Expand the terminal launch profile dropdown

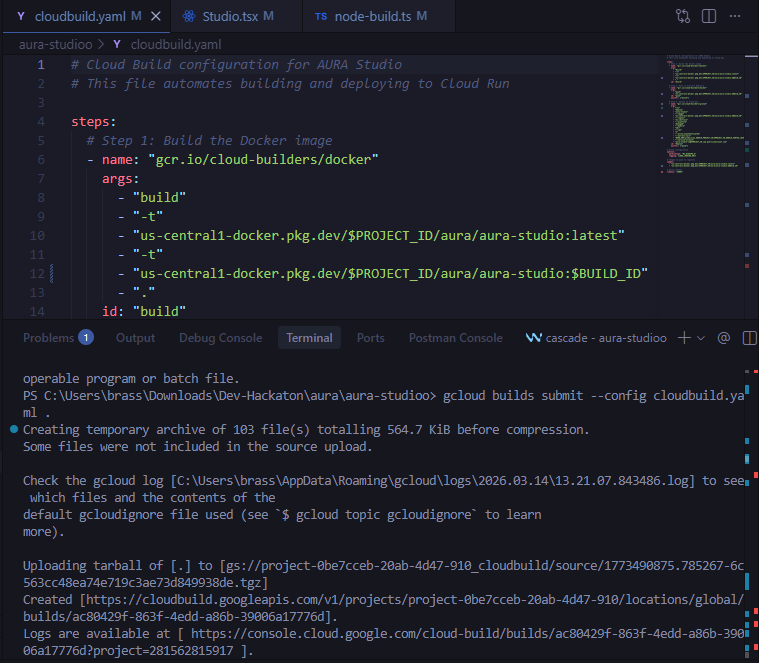701,338
